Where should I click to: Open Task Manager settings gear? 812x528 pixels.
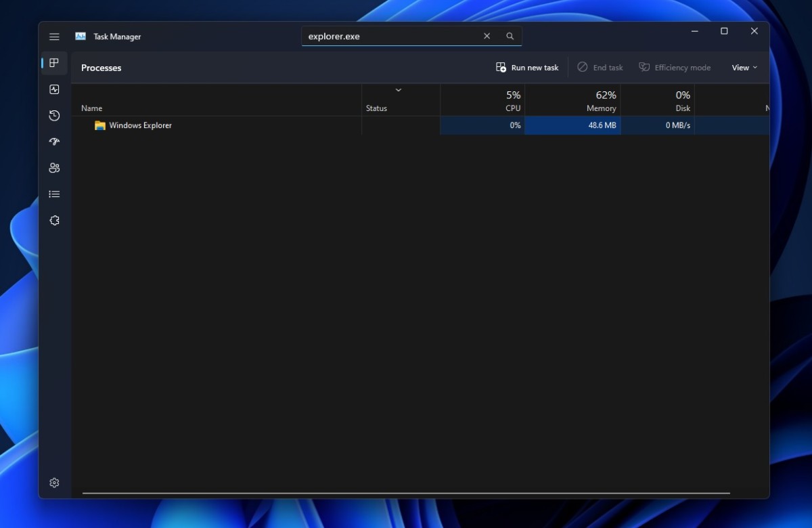[54, 483]
